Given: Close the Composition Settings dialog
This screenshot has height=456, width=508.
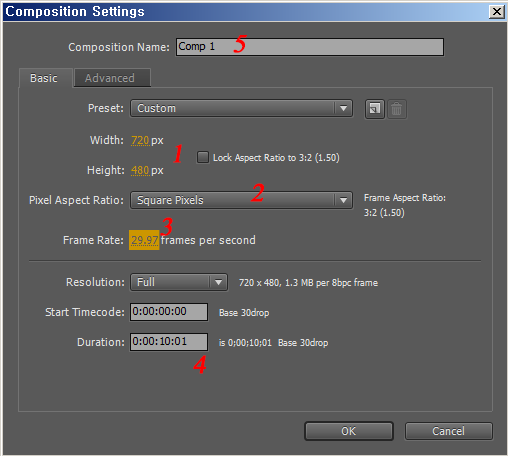Looking at the screenshot, I should (496, 12).
